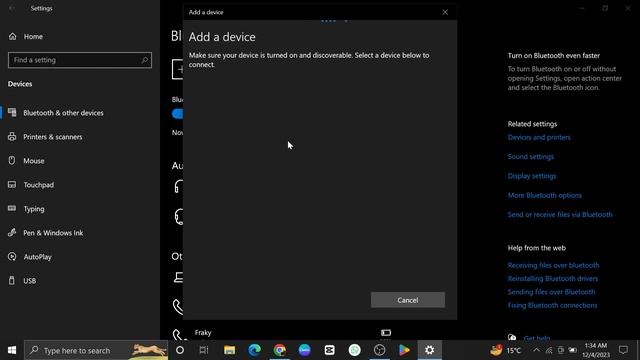Open WhatsApp from taskbar
This screenshot has width=640, height=360.
point(355,350)
